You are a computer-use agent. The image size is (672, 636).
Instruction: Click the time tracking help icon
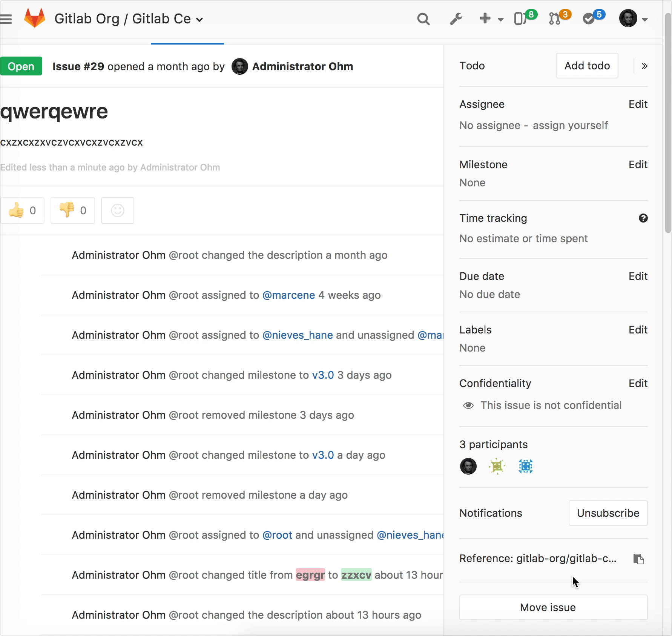[643, 218]
